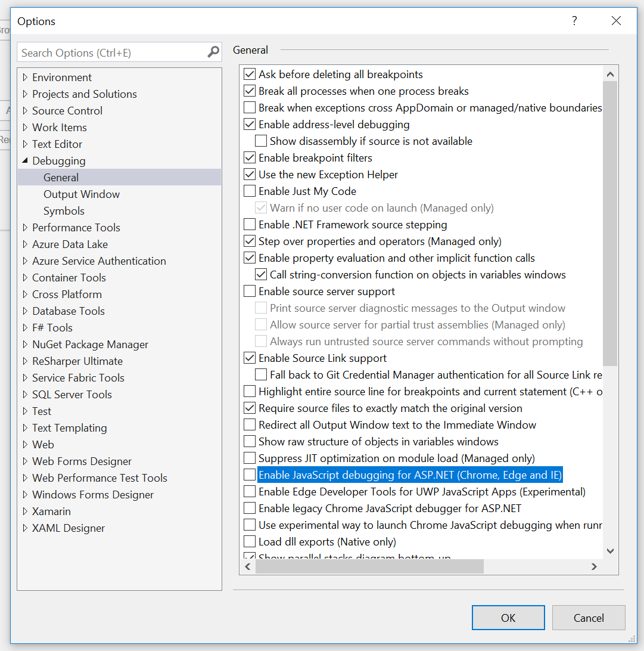Viewport: 644px width, 651px height.
Task: Select Output Window under Debugging
Action: coord(82,194)
